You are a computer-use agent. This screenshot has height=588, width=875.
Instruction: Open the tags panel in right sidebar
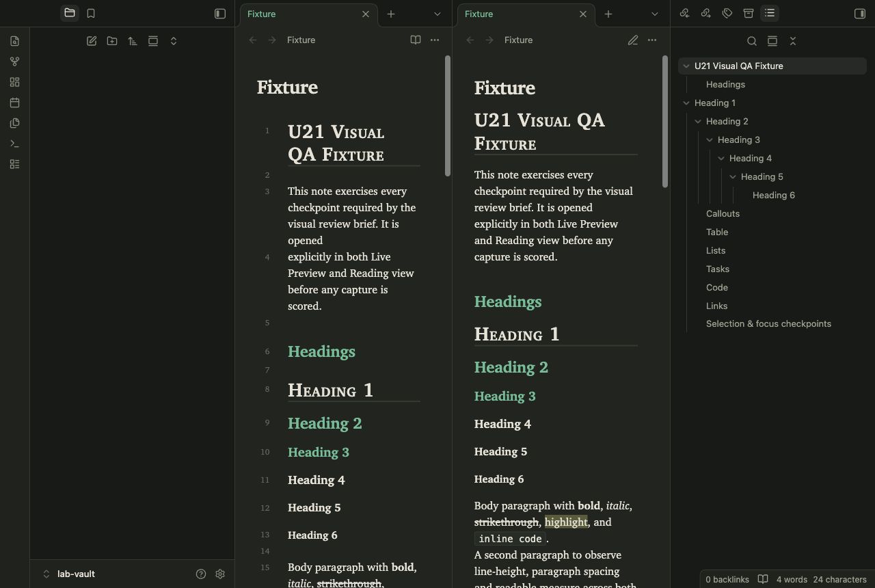pos(727,13)
